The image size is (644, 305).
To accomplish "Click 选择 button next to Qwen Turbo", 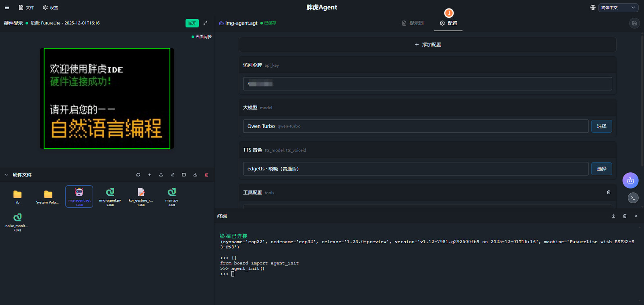I will (x=601, y=126).
